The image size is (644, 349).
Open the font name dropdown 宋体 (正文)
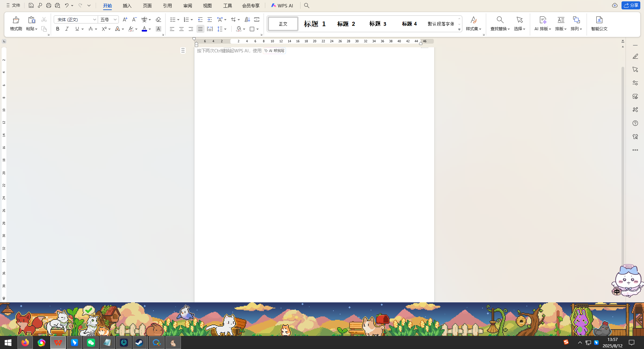(95, 20)
